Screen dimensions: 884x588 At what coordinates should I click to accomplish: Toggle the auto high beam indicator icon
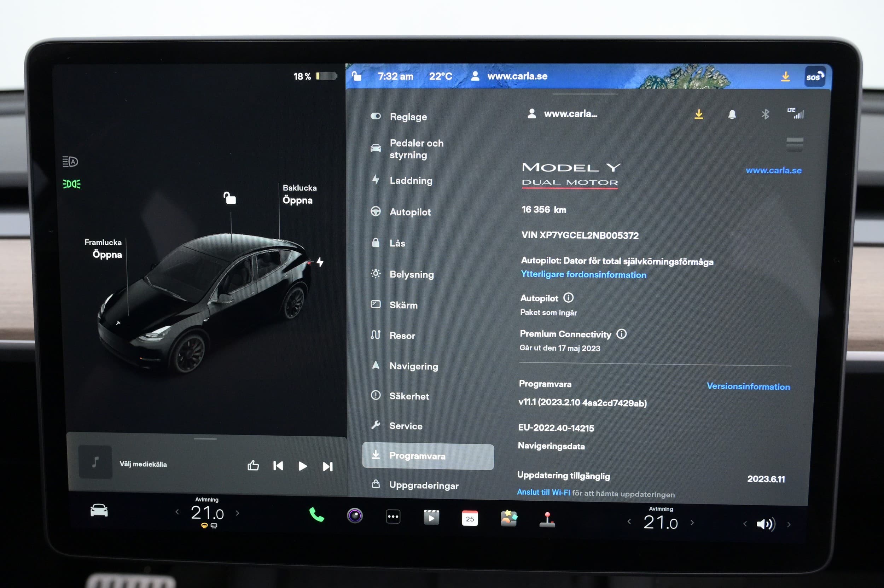coord(70,162)
